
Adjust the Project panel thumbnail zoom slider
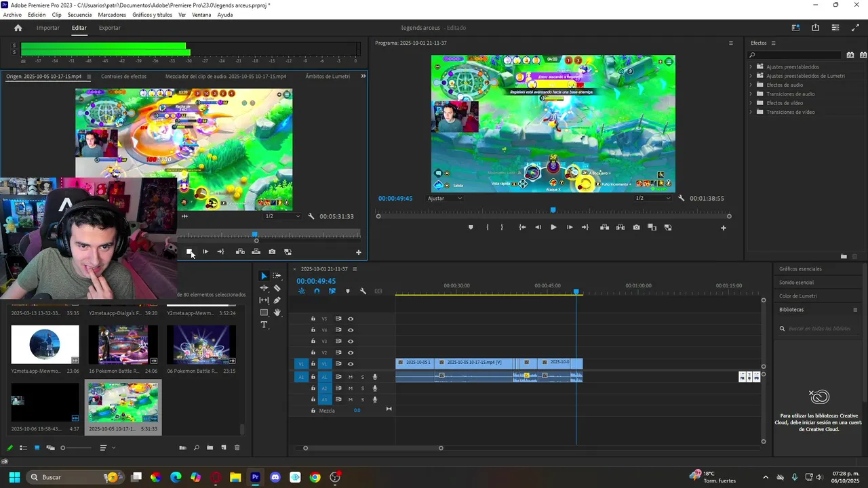coord(76,448)
